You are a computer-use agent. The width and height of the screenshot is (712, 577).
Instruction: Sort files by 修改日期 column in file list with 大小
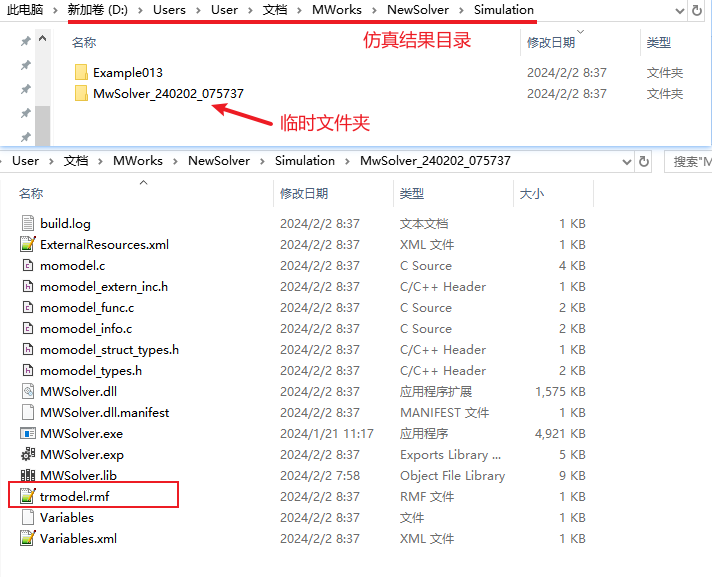[301, 193]
